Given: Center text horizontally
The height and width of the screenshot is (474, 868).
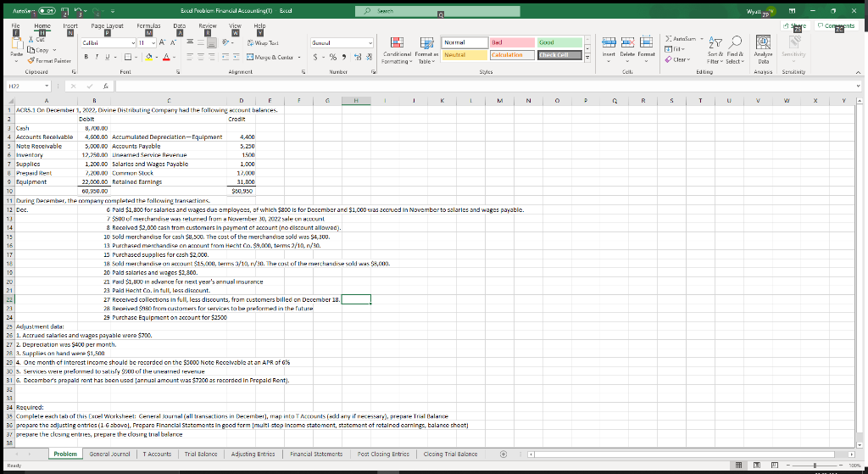Looking at the screenshot, I should coord(200,57).
